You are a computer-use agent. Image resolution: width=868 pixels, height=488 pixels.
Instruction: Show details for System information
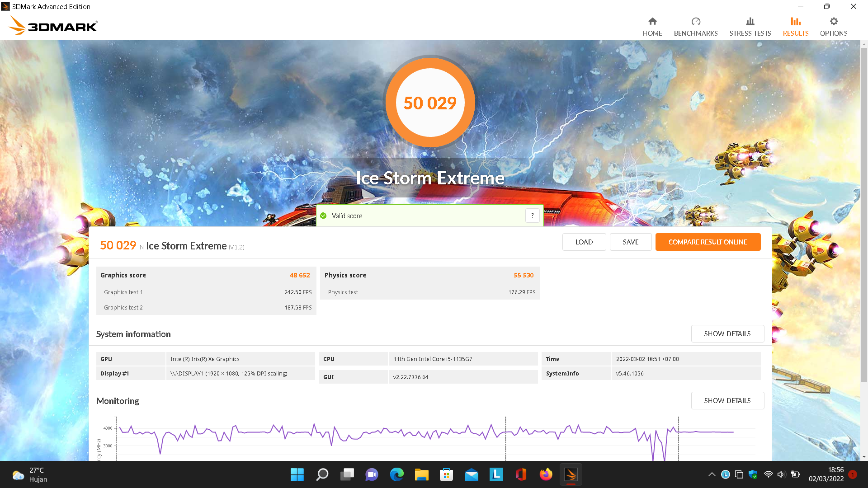coord(727,334)
